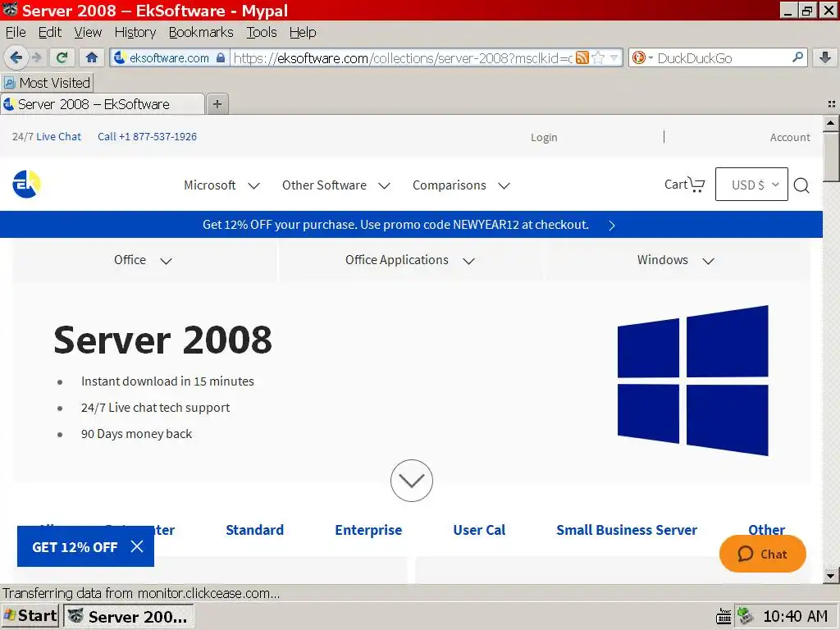Click the search magnifier in DuckDuckGo box
This screenshot has width=840, height=630.
click(x=797, y=57)
